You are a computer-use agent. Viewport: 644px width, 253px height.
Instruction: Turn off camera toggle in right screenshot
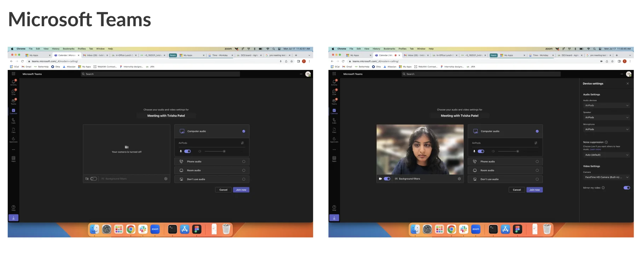[x=387, y=179]
